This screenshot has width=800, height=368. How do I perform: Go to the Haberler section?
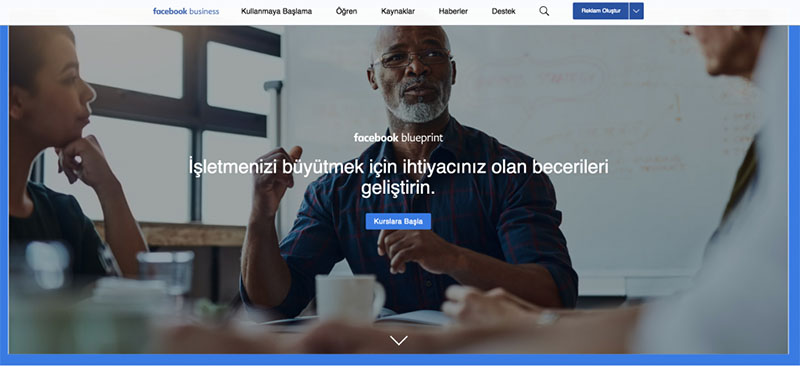click(453, 11)
